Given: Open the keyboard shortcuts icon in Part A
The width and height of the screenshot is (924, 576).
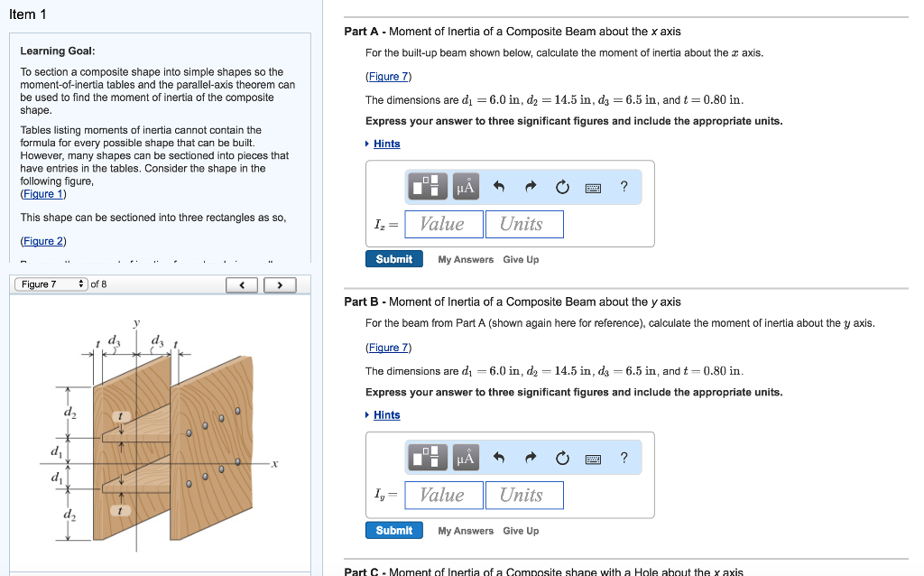Looking at the screenshot, I should pos(592,186).
